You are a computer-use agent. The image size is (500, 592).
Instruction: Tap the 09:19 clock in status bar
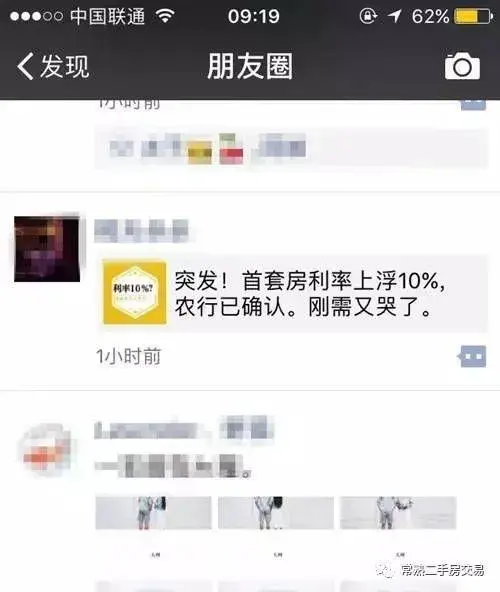253,17
